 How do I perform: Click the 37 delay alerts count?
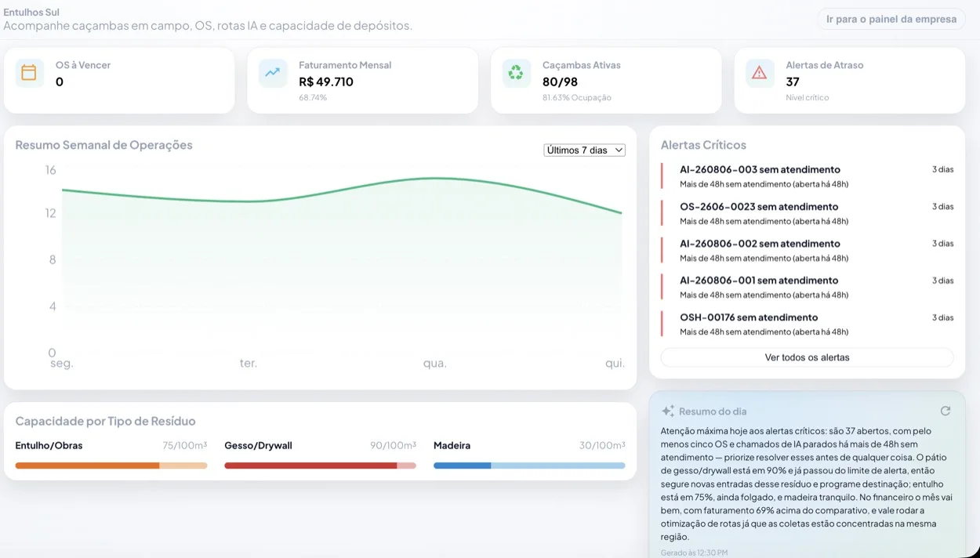coord(793,82)
